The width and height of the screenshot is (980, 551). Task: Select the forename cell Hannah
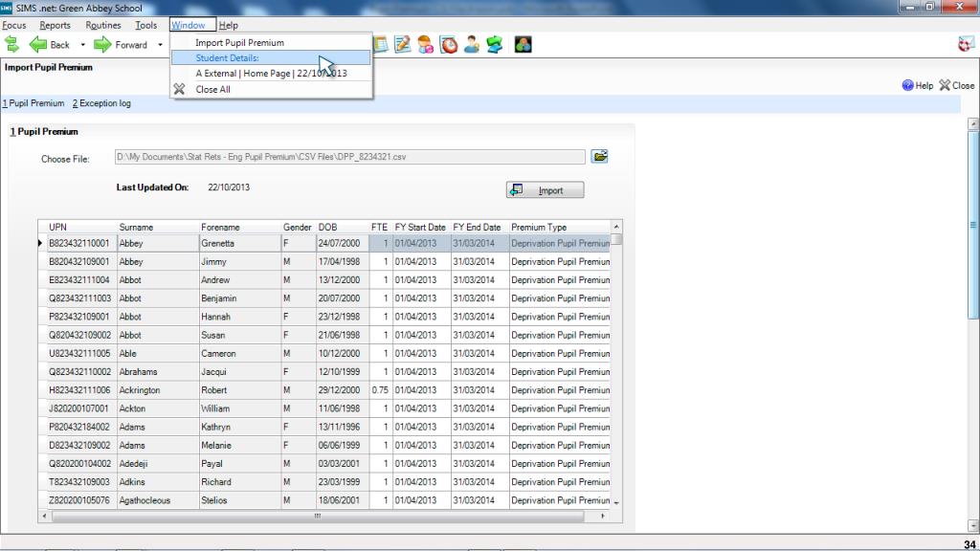240,317
